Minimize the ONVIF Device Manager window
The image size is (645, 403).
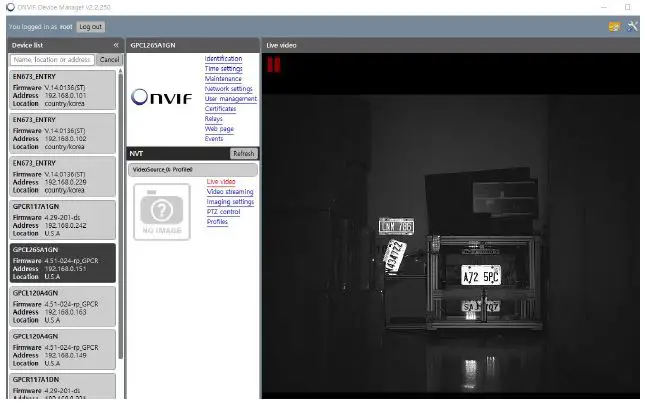604,7
